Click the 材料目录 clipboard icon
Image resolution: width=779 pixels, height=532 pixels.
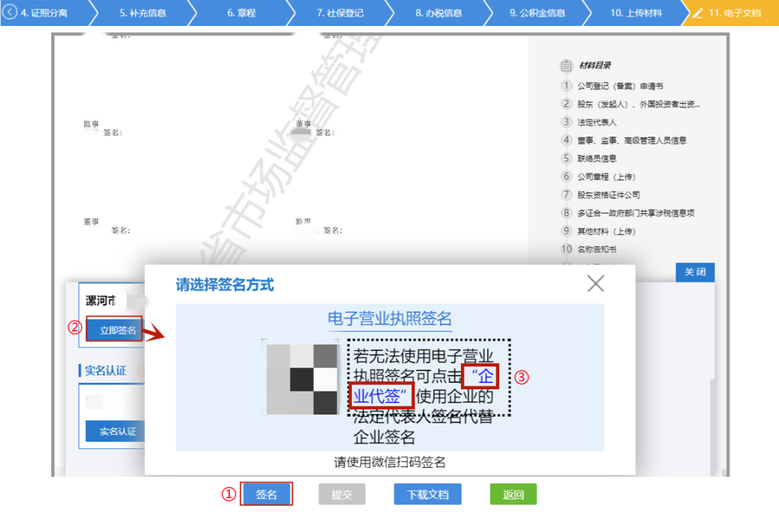pos(566,65)
